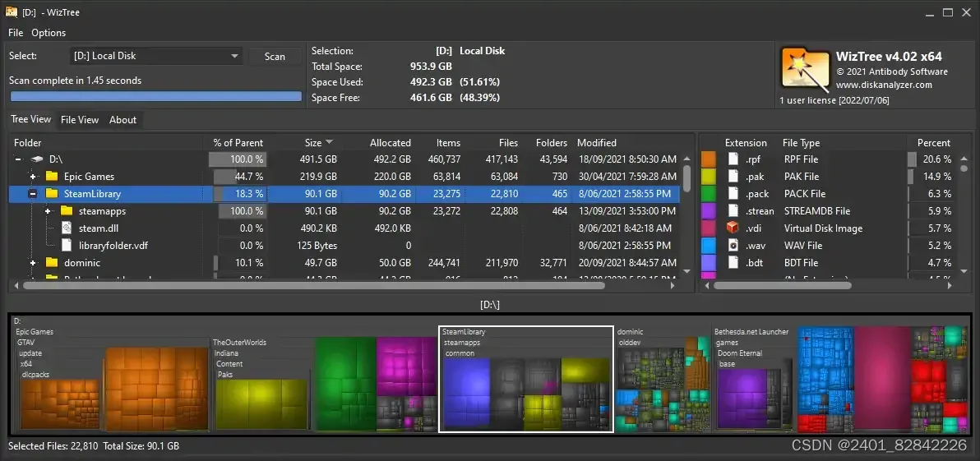Screen dimensions: 980x461
Task: Click the WizTree title bar icon
Action: point(12,12)
